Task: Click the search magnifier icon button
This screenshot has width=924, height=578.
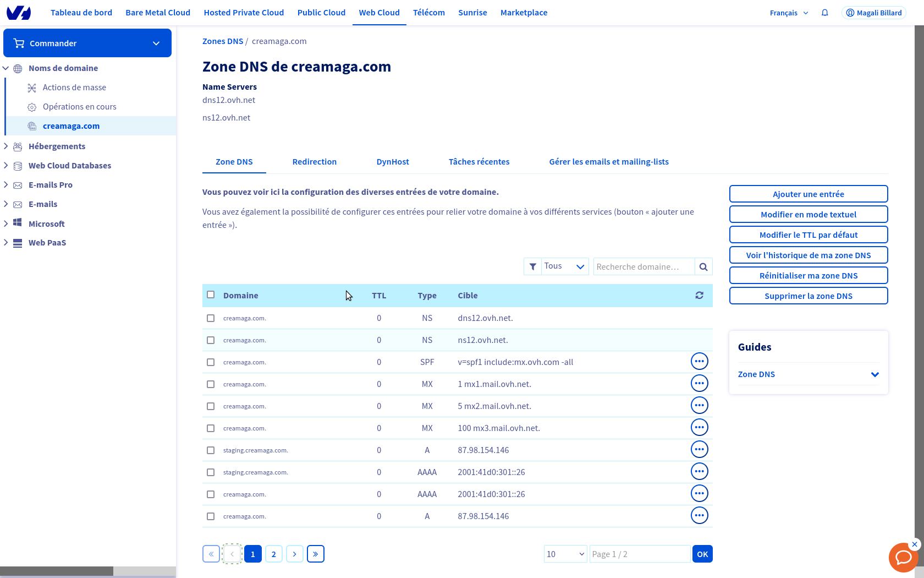Action: pos(703,267)
